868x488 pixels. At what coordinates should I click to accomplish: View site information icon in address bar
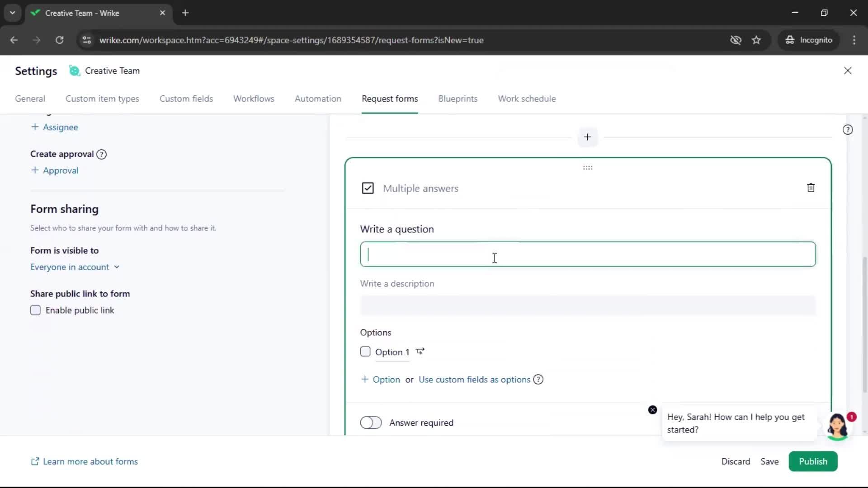87,40
